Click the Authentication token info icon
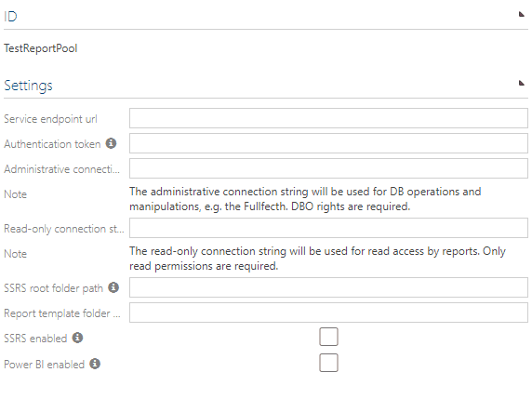 (111, 143)
